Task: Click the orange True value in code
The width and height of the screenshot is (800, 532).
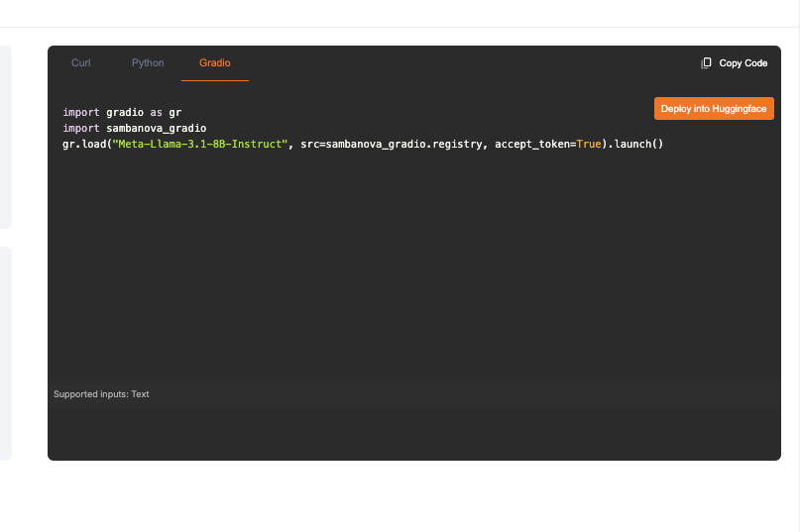Action: 588,145
